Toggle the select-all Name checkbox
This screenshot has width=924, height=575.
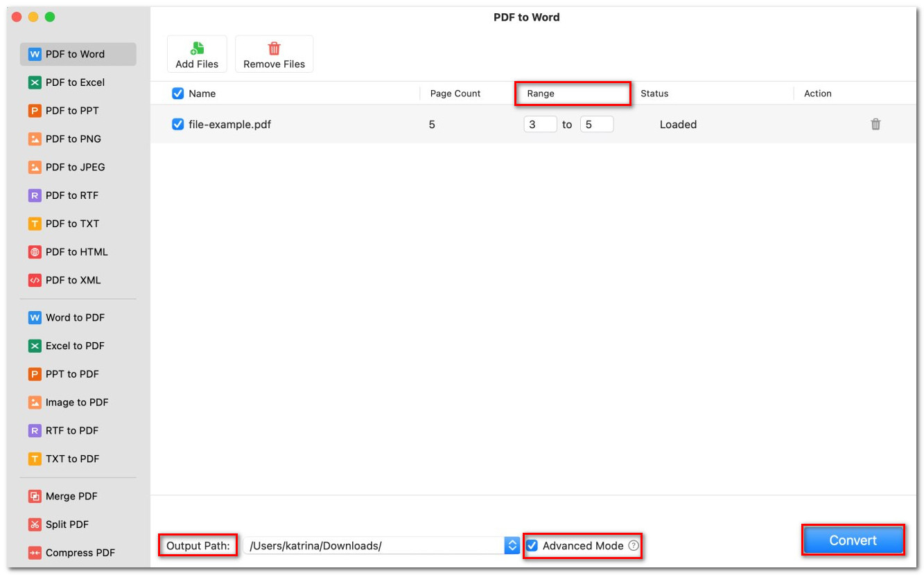pos(177,94)
